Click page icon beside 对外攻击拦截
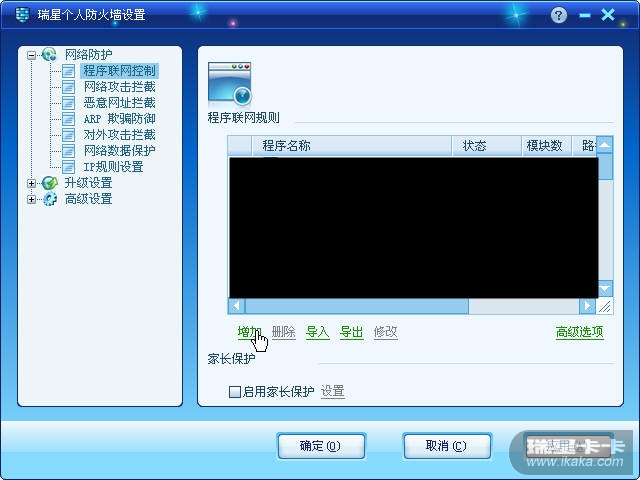 pyautogui.click(x=68, y=135)
